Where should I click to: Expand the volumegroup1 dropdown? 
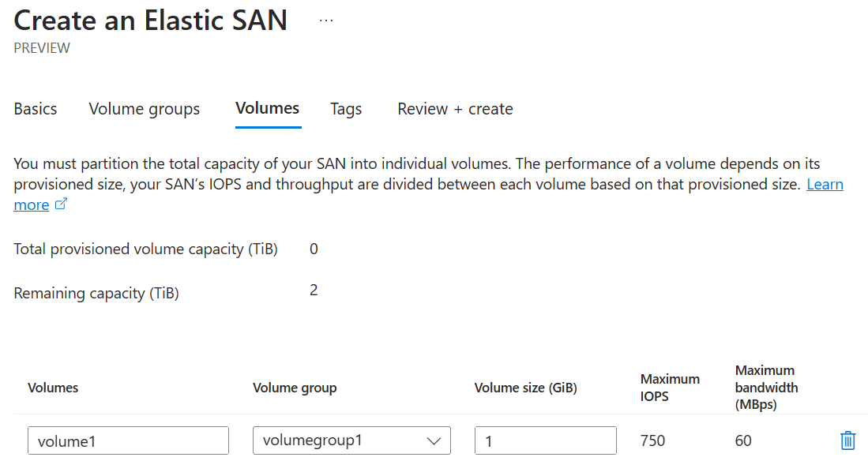[x=351, y=440]
